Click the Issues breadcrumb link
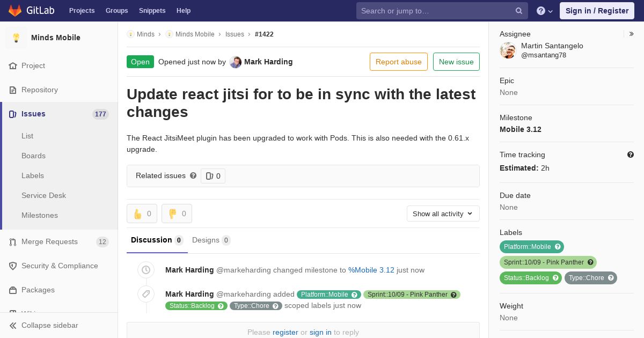 235,34
